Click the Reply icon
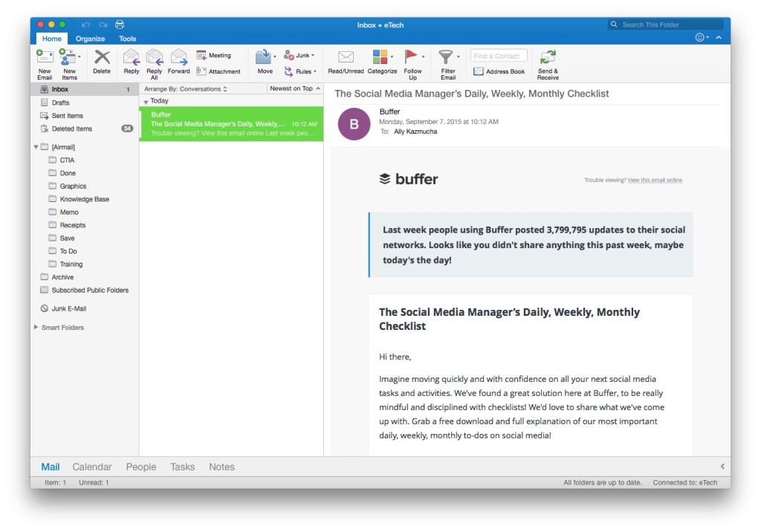761x532 pixels. 131,57
